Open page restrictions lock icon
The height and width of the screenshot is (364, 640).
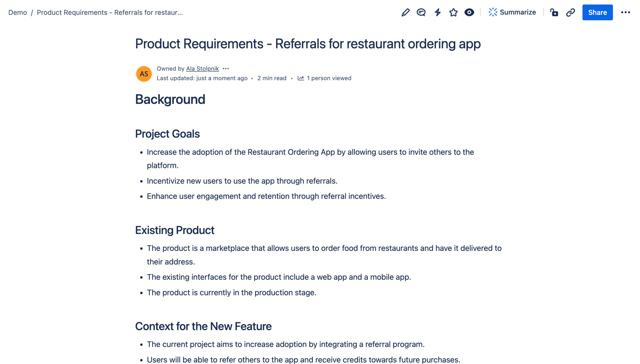pos(554,12)
